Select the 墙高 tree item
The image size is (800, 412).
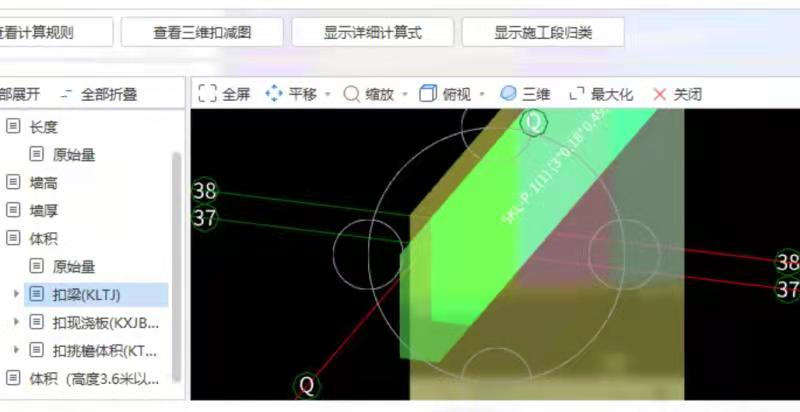pos(43,183)
